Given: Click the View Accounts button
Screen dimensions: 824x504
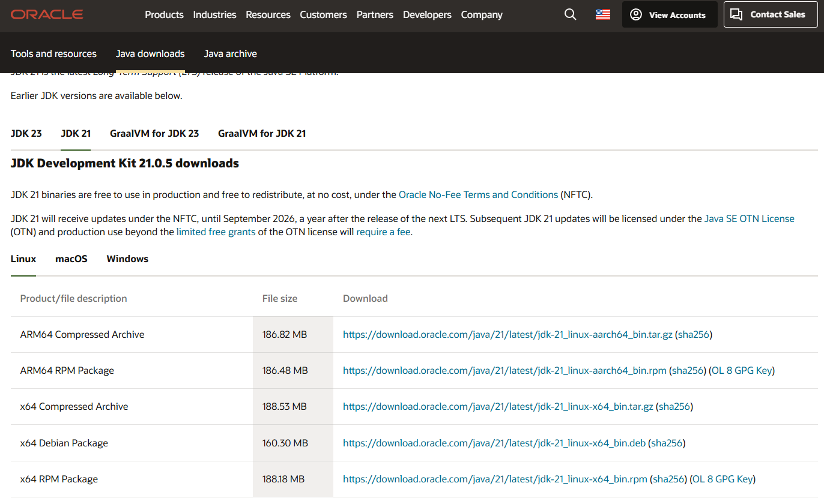Looking at the screenshot, I should click(x=670, y=14).
